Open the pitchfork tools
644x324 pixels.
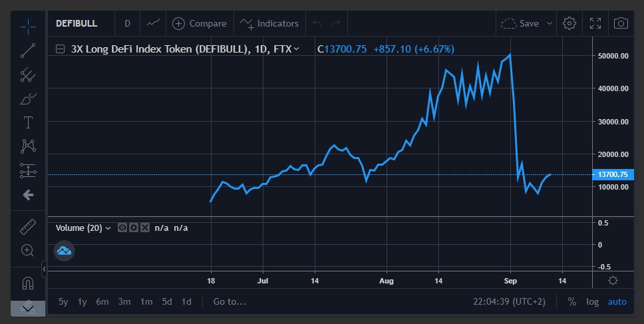[x=28, y=75]
